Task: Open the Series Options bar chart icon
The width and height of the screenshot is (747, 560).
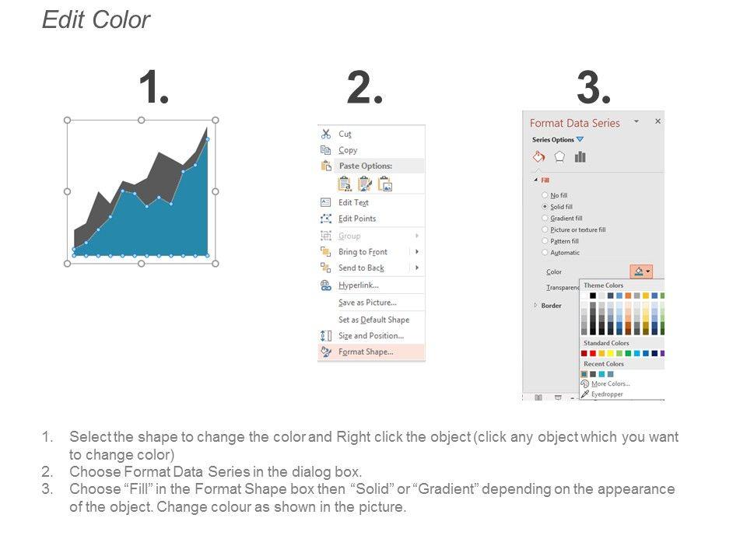Action: [x=580, y=156]
